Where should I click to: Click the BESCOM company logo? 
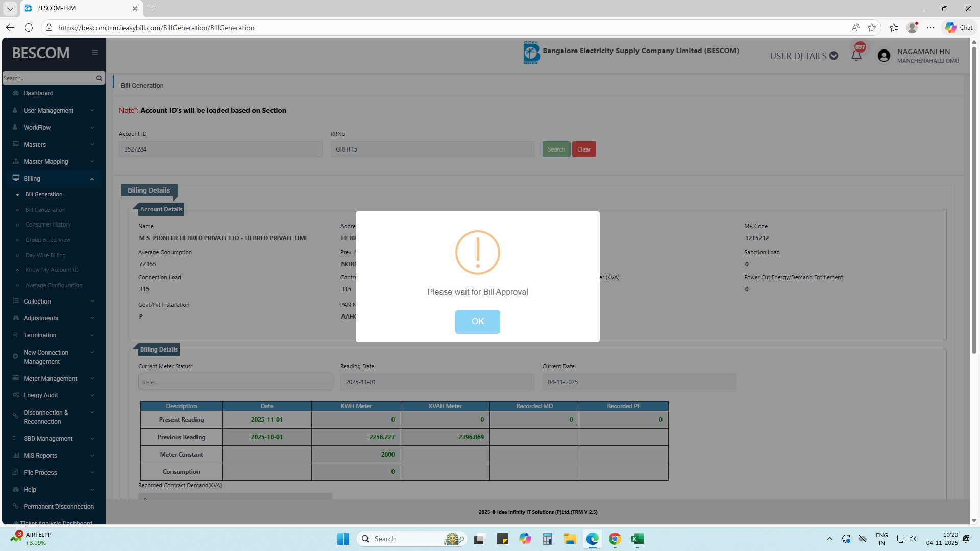tap(531, 53)
